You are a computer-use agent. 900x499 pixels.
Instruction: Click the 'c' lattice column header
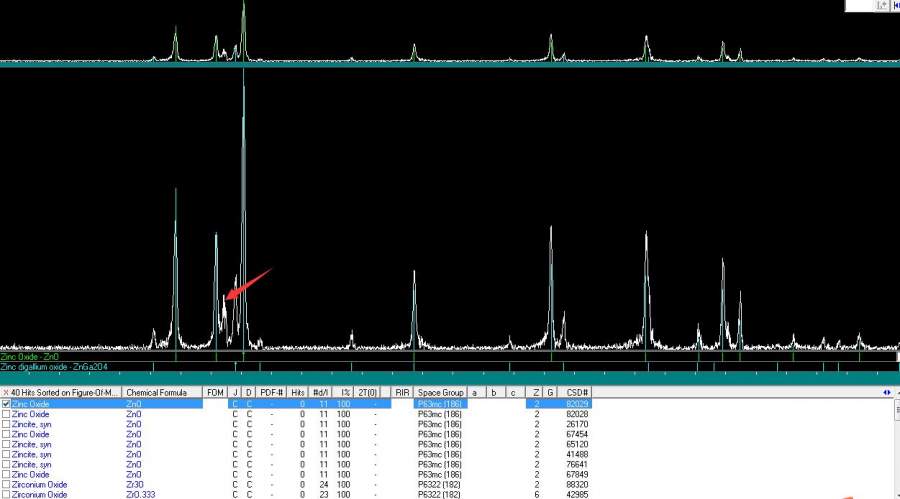(x=513, y=393)
